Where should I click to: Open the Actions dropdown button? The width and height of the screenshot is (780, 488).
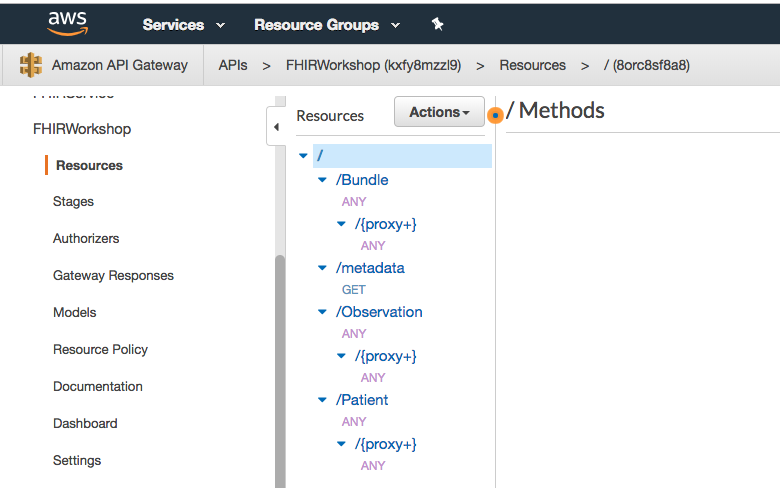(439, 112)
